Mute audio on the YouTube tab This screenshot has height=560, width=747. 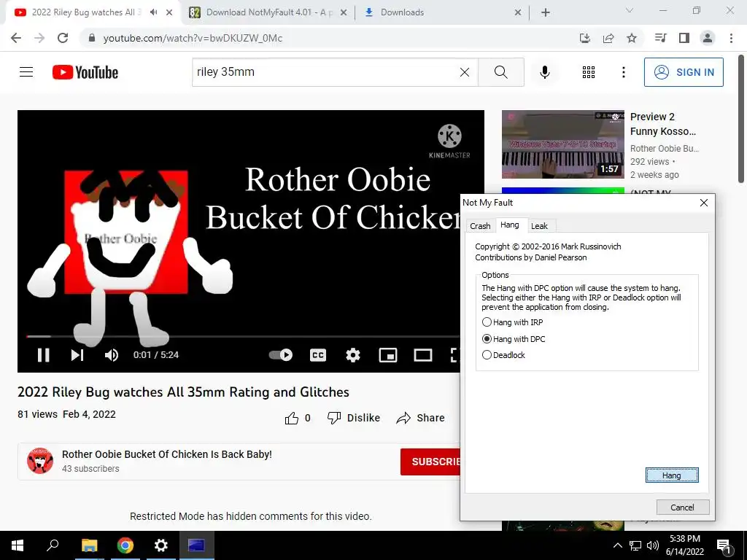point(153,12)
